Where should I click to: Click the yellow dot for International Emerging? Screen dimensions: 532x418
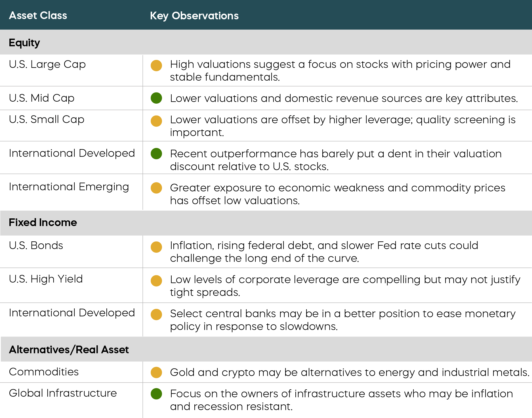pos(156,188)
